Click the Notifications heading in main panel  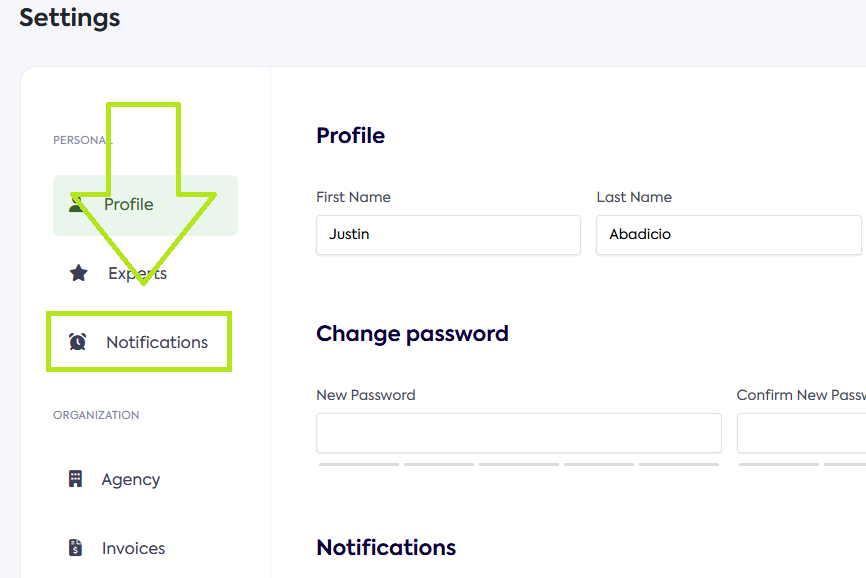click(386, 548)
